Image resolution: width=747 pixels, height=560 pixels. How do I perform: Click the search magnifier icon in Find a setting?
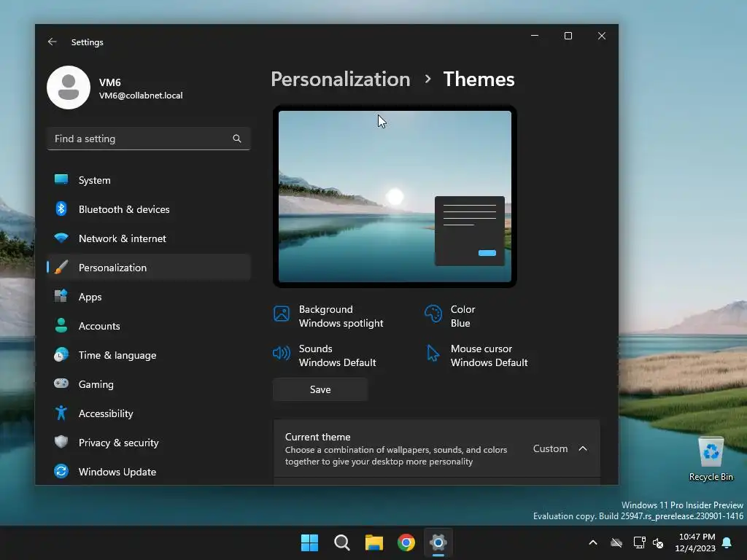point(237,139)
